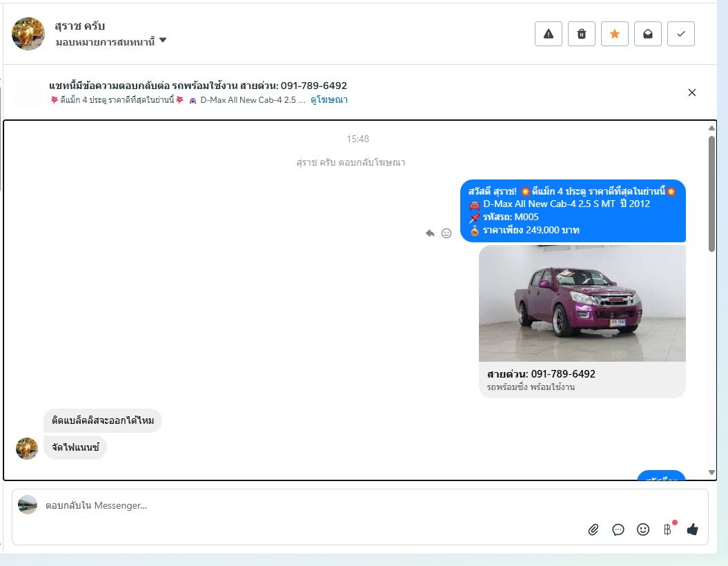Screen dimensions: 728x566
Task: Open the 'ดูโฆษณา' view ad link
Action: 328,100
